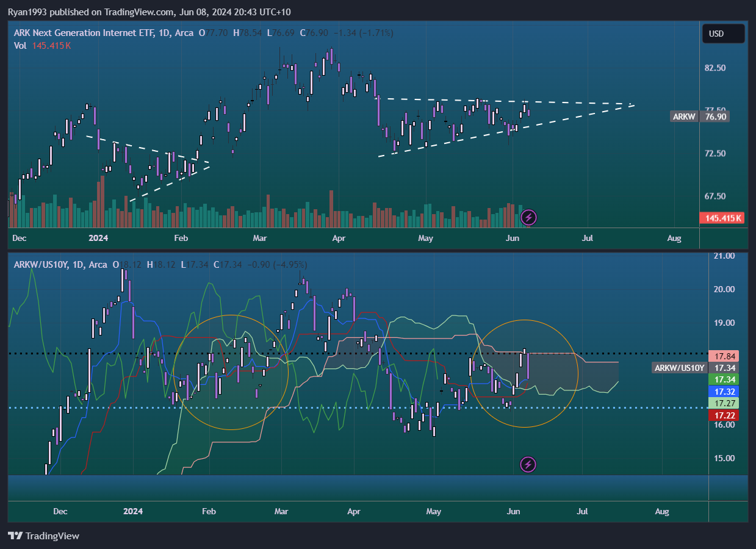
Task: Click the 19.00 scale value
Action: point(724,323)
